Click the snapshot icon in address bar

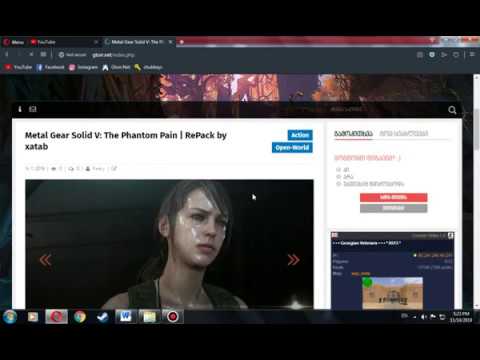(420, 55)
